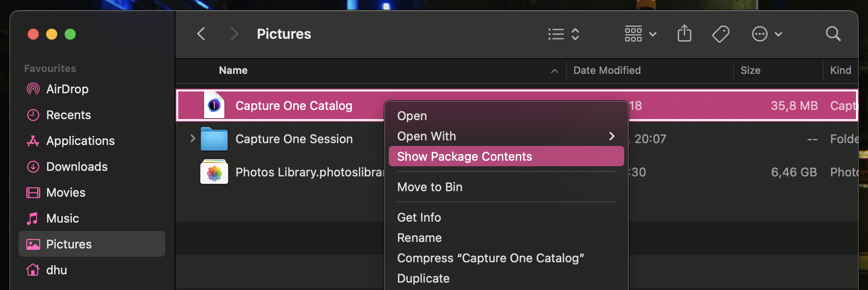This screenshot has height=290, width=868.
Task: Select Move to Bin from context menu
Action: (x=430, y=187)
